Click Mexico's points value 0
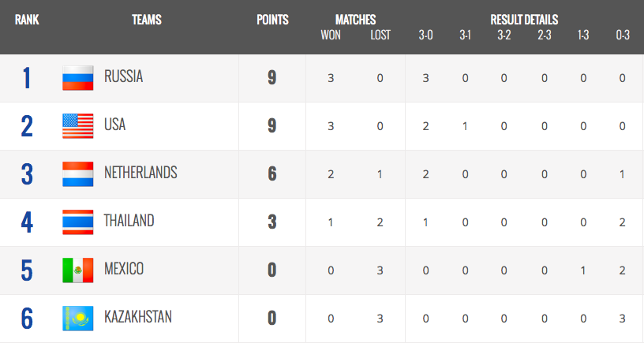Image resolution: width=644 pixels, height=343 pixels. pos(272,270)
